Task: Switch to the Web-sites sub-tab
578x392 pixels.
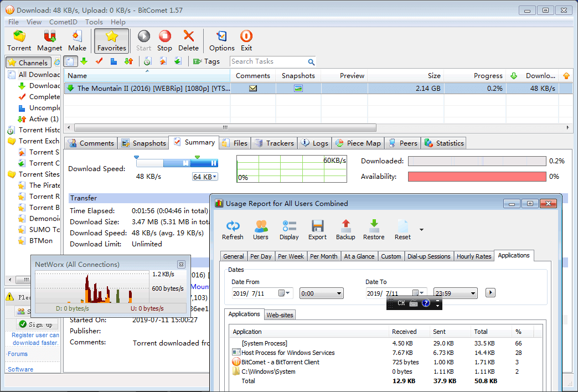Action: (x=280, y=315)
